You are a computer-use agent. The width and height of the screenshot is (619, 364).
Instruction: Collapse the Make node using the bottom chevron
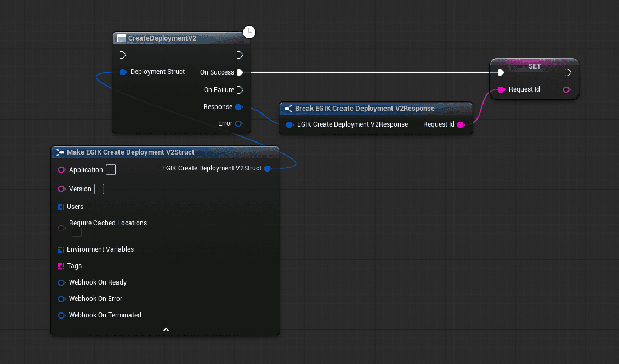[165, 329]
